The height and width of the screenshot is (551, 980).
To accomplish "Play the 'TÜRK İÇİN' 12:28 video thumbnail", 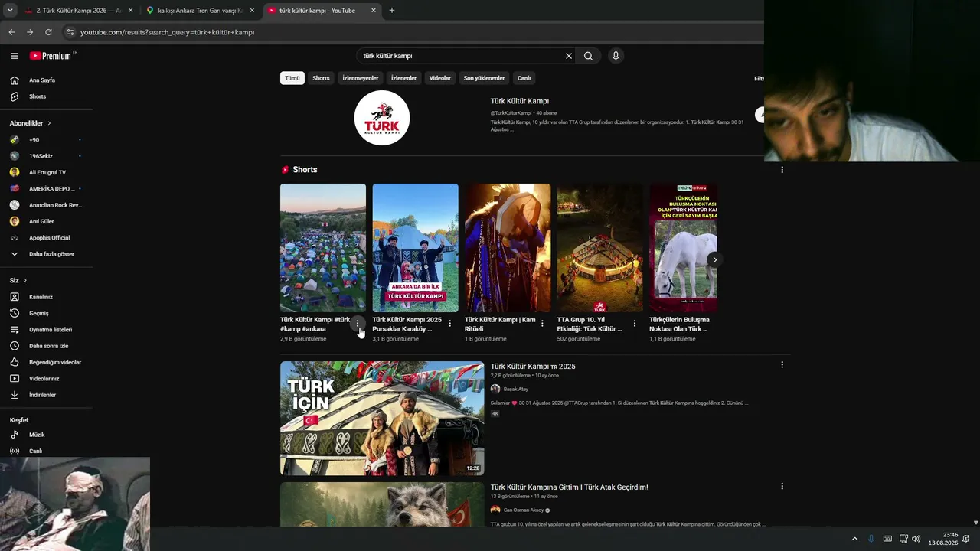I will tap(382, 419).
